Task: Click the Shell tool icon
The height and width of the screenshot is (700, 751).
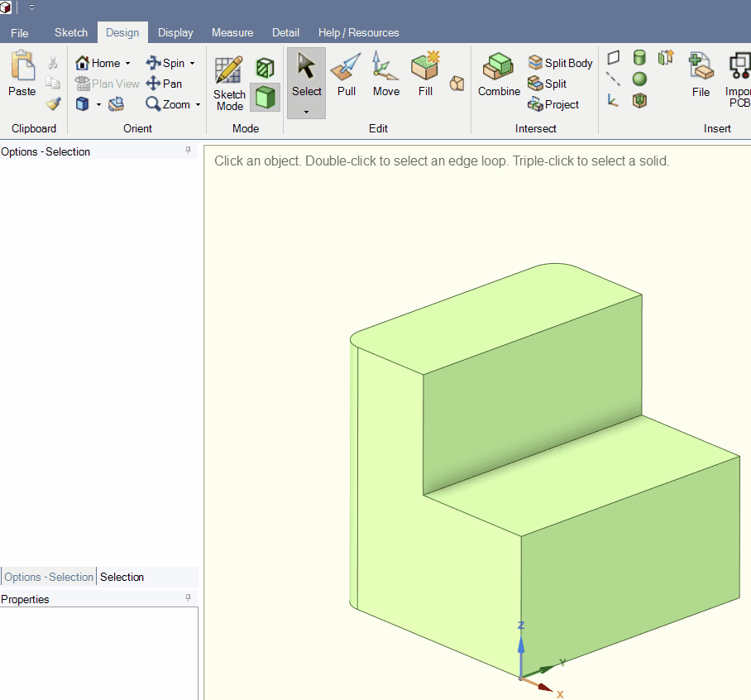Action: [639, 100]
